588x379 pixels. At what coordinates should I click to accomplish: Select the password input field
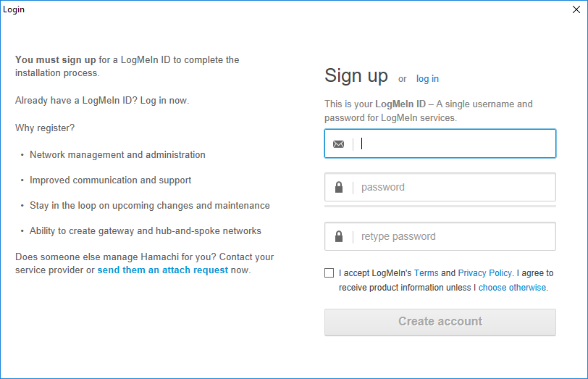tap(440, 187)
